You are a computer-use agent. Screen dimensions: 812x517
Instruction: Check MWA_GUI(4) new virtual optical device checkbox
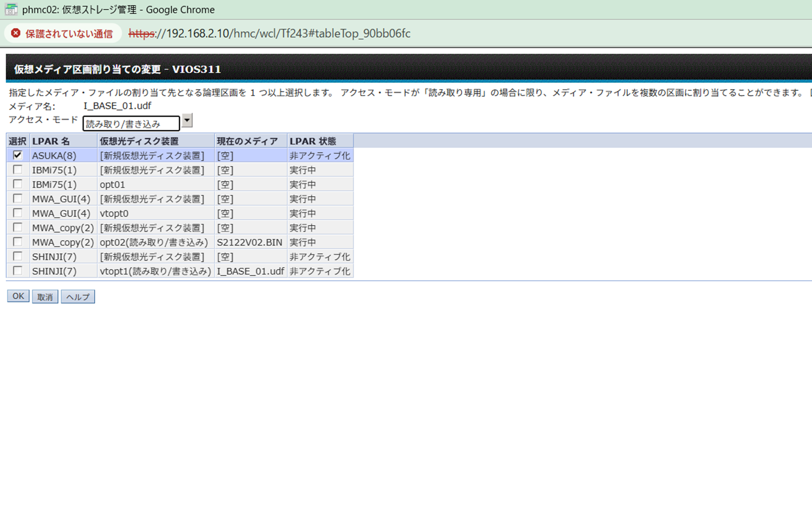(x=17, y=198)
